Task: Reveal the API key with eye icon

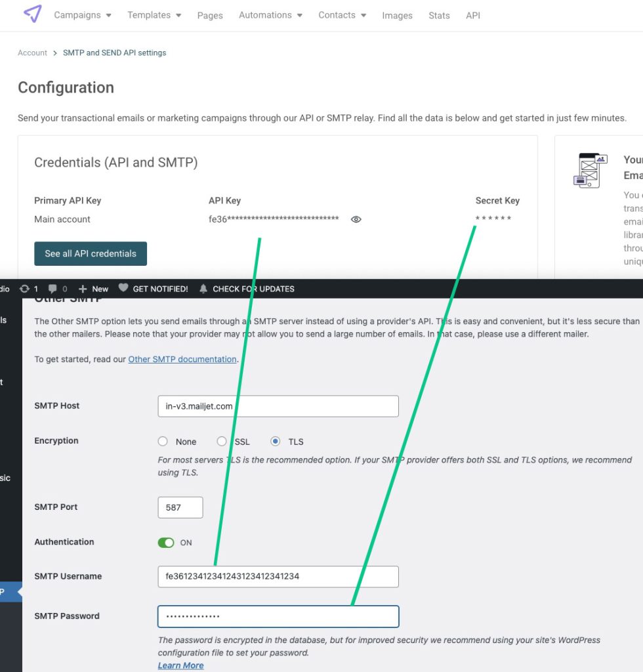Action: pos(356,220)
